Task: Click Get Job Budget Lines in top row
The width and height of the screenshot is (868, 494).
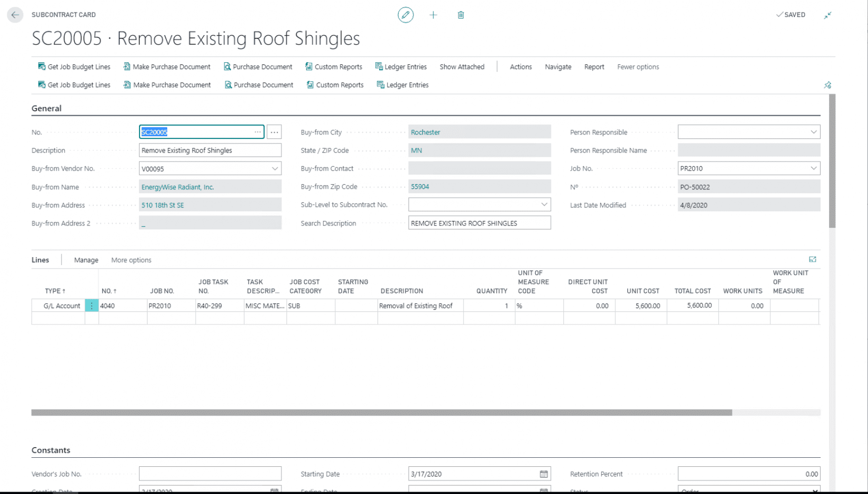Action: 74,67
